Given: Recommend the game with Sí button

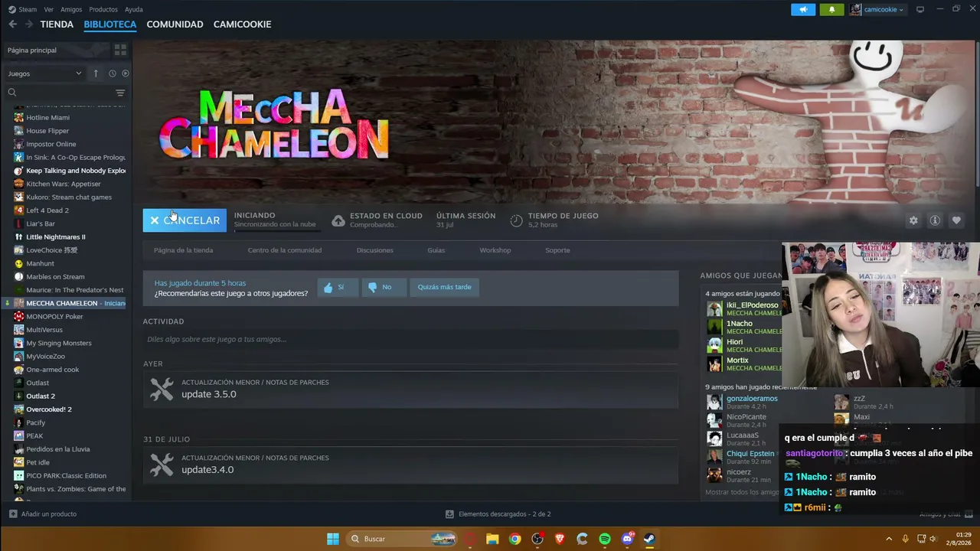Looking at the screenshot, I should pos(338,287).
